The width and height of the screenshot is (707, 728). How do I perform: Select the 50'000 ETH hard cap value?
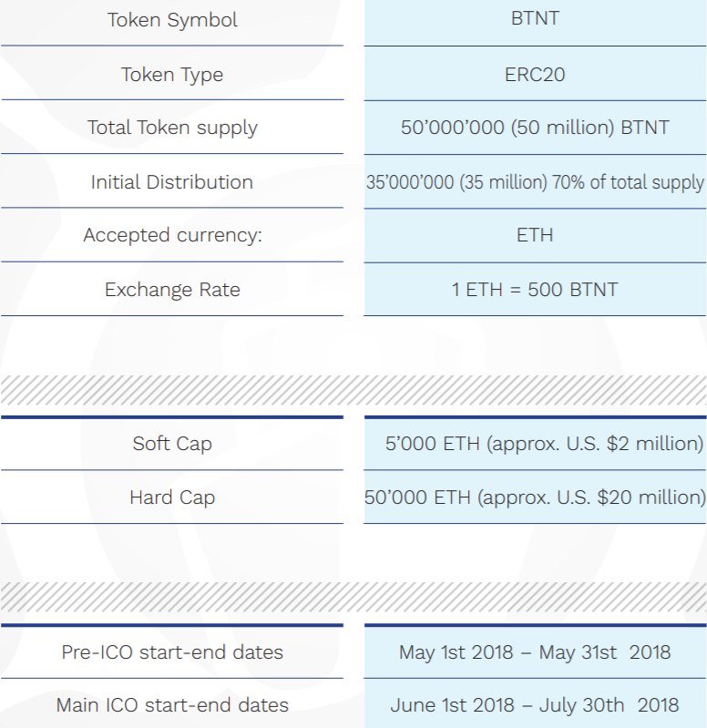pos(535,497)
